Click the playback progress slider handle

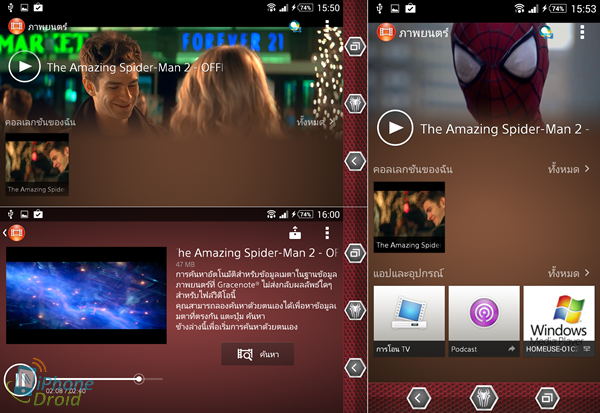139,379
